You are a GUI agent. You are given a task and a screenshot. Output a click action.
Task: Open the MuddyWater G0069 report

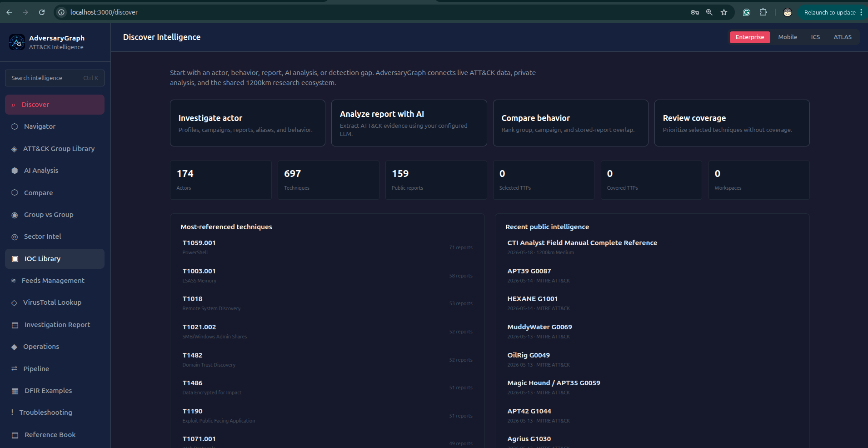coord(652,332)
